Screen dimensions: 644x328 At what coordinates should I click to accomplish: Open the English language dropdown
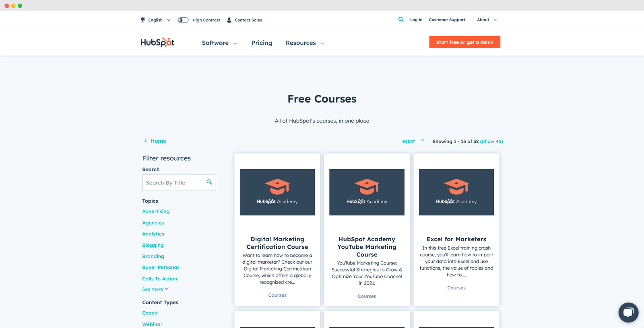click(159, 20)
